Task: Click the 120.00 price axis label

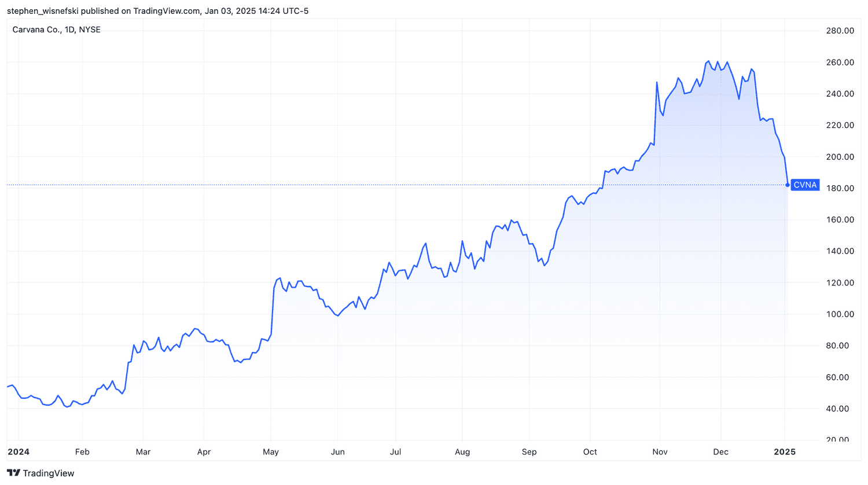Action: click(840, 282)
